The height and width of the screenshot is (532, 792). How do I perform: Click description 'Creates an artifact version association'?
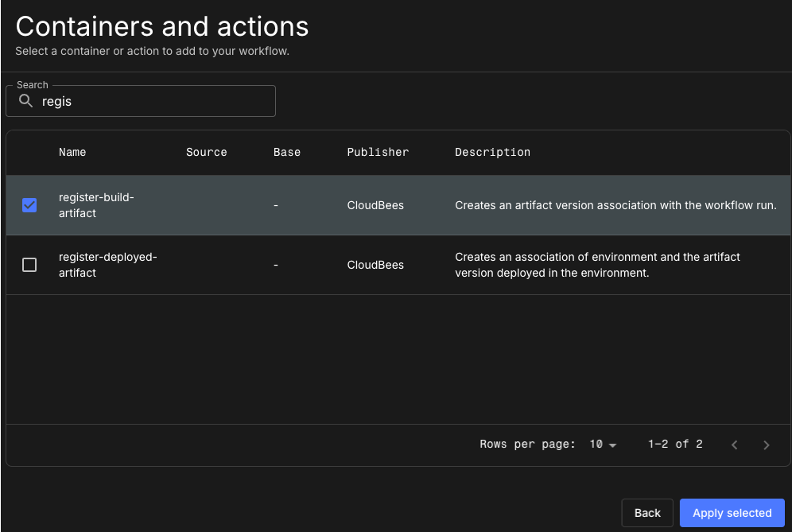[615, 205]
